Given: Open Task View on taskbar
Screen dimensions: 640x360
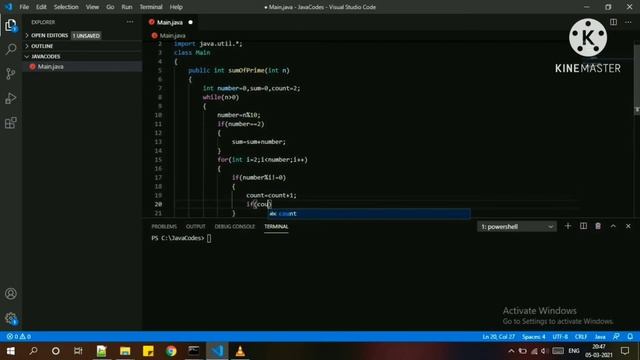Looking at the screenshot, I should [x=78, y=351].
